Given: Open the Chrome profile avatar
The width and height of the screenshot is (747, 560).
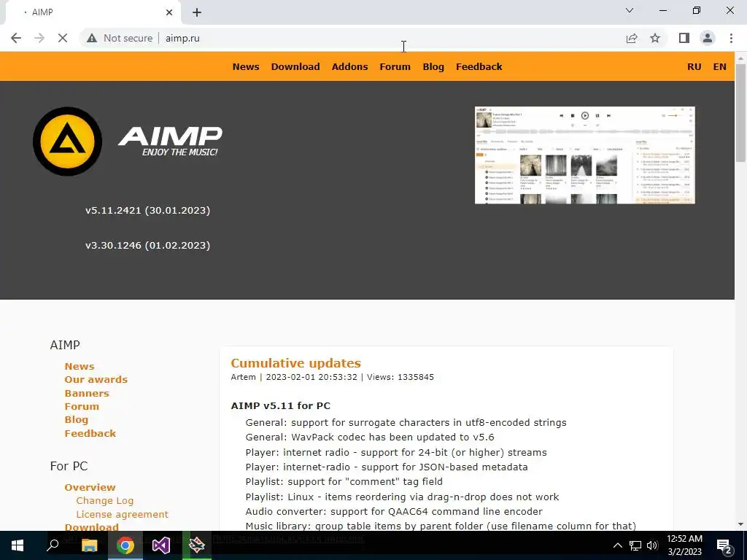Looking at the screenshot, I should (x=708, y=38).
